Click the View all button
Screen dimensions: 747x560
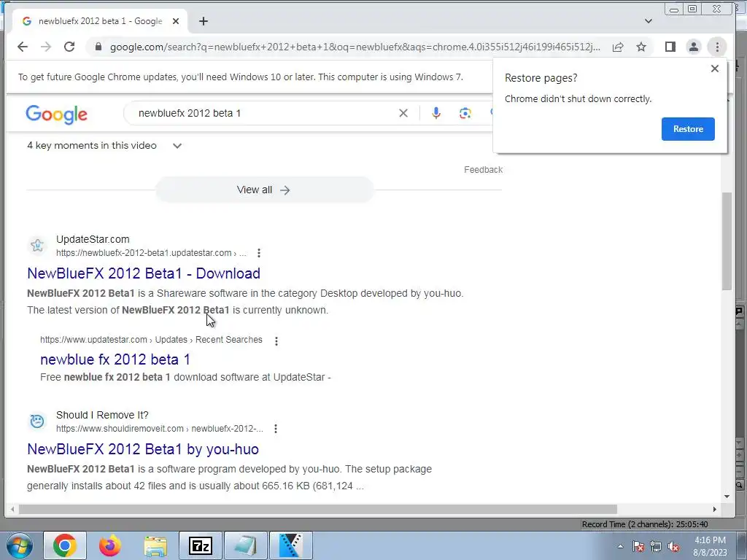pos(264,190)
